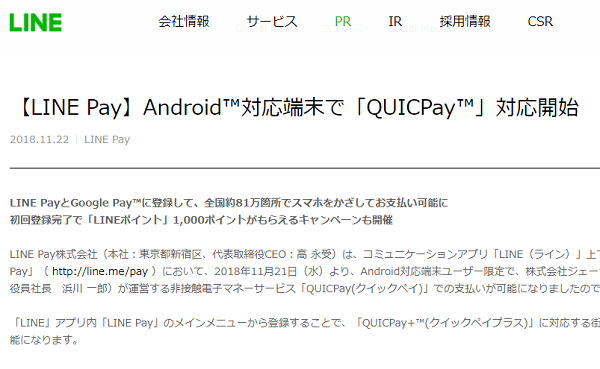Open the IR menu
Viewport: 600px width, 369px height.
395,21
